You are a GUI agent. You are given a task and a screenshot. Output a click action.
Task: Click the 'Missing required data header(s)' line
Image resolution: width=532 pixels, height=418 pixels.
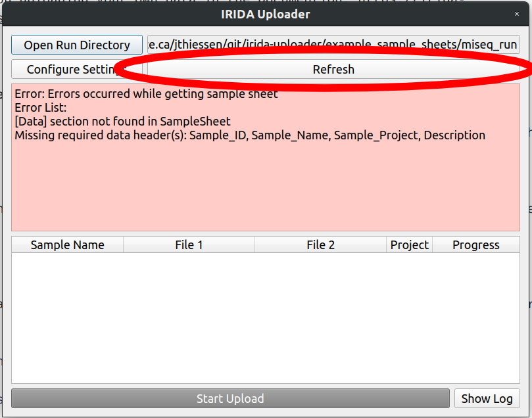[250, 135]
